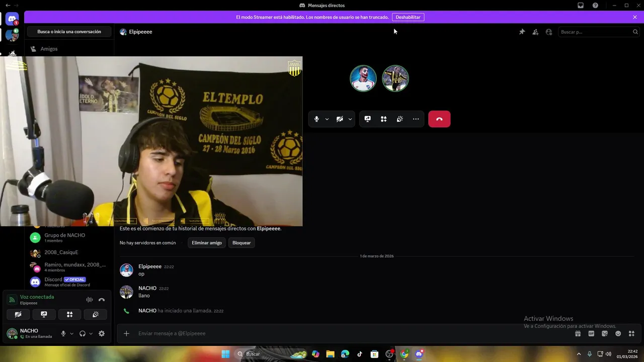
Task: Click the taskbar Buscar search box
Action: tap(272, 354)
